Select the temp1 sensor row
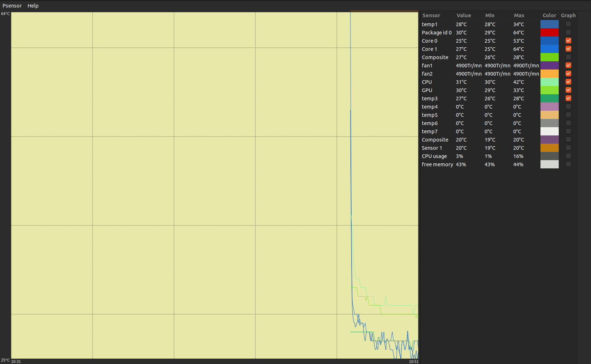This screenshot has height=364, width=591. (498, 24)
